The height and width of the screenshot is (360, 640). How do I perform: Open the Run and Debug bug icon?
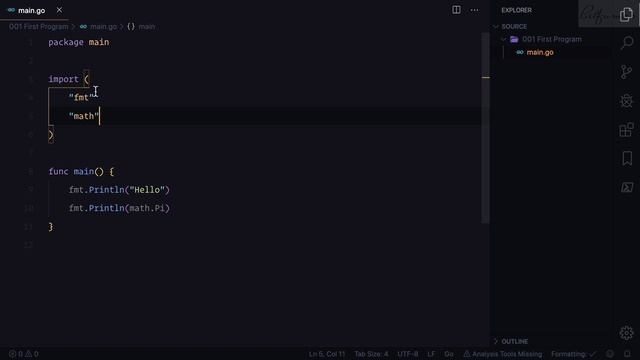[x=627, y=101]
